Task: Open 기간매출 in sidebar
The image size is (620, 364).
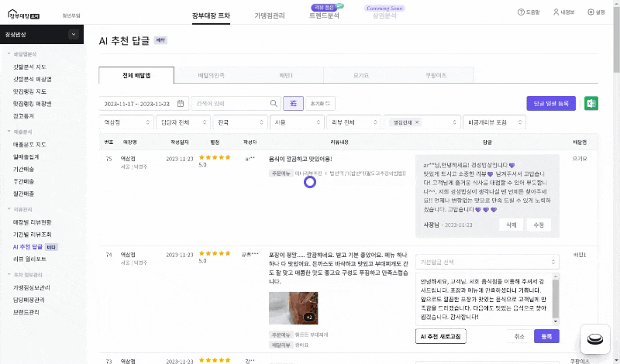Action: coord(24,169)
